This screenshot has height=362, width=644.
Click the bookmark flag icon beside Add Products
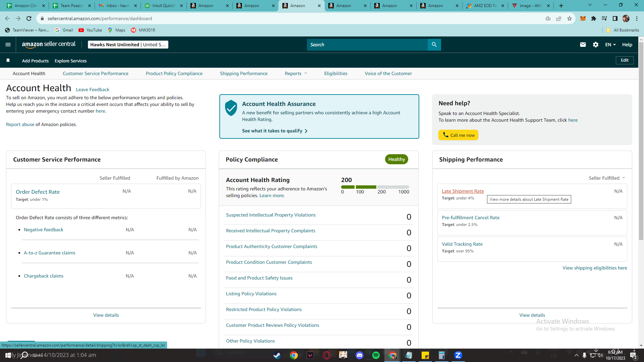click(x=8, y=61)
